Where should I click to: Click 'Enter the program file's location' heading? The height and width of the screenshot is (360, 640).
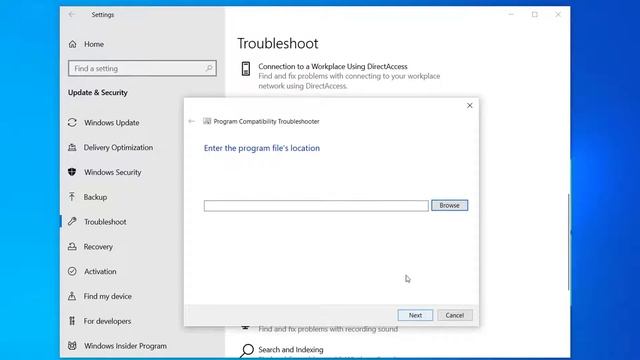point(262,148)
